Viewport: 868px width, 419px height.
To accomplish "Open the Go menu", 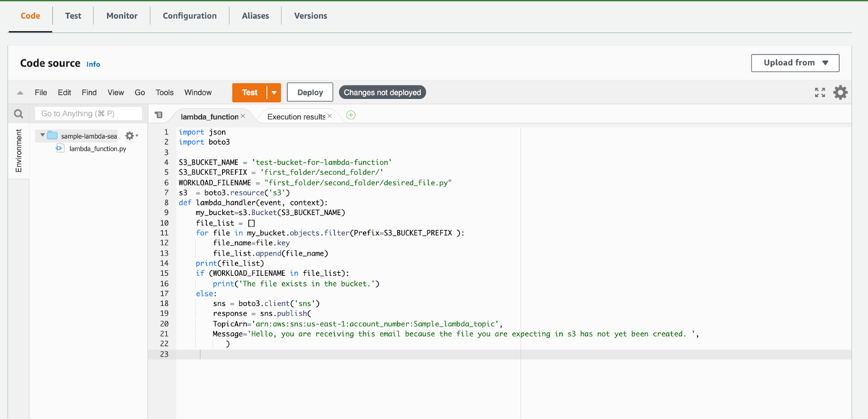I will click(x=140, y=93).
